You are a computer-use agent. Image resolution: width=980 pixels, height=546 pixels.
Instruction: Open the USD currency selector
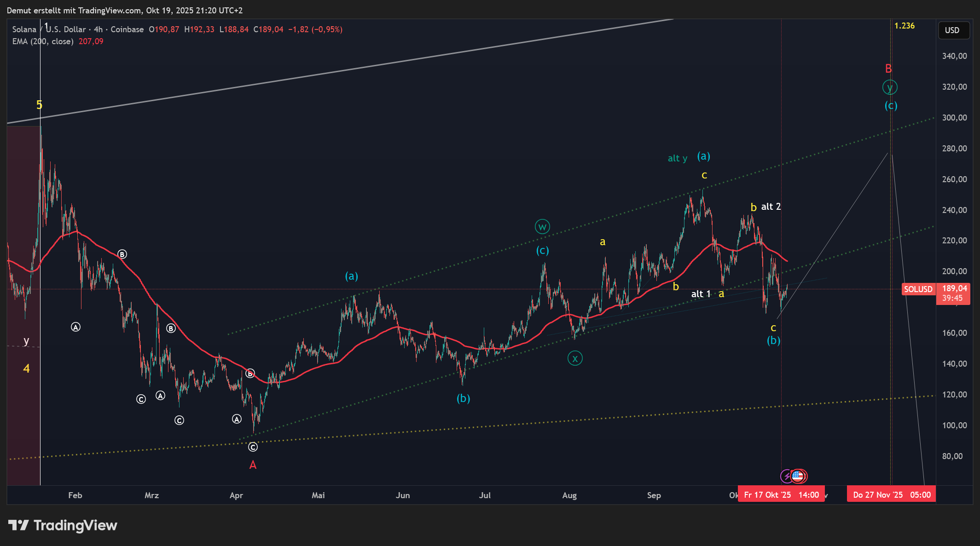[x=953, y=30]
